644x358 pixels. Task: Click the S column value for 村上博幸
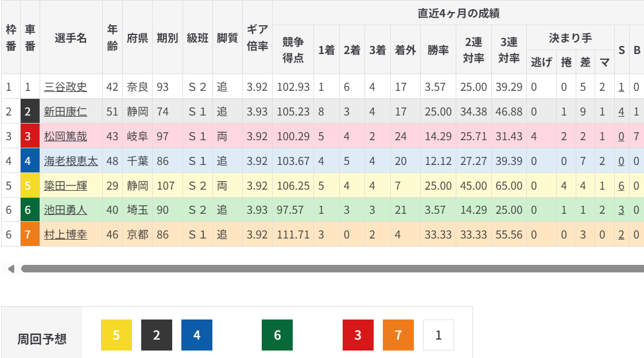pos(621,234)
